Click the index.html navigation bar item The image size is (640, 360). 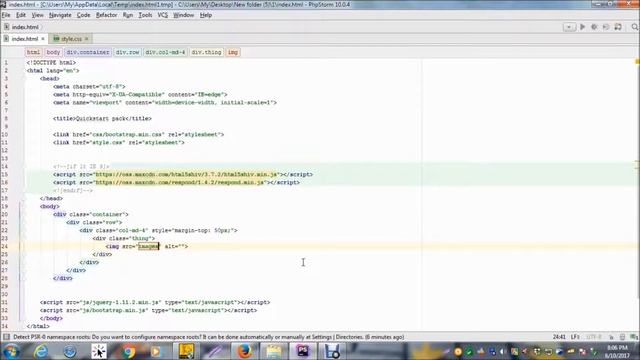(x=22, y=27)
